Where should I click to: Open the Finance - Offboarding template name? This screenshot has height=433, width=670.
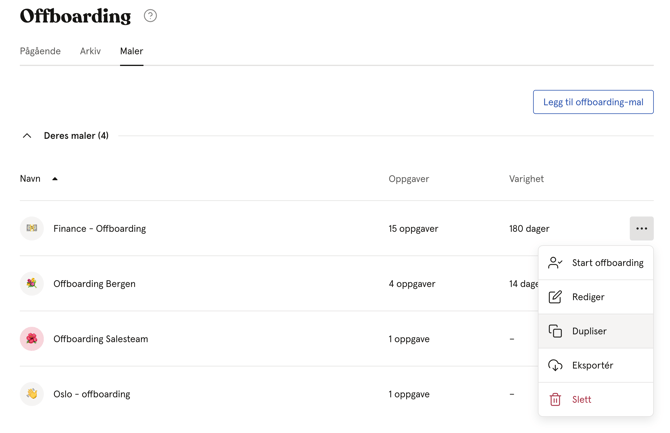click(x=100, y=229)
